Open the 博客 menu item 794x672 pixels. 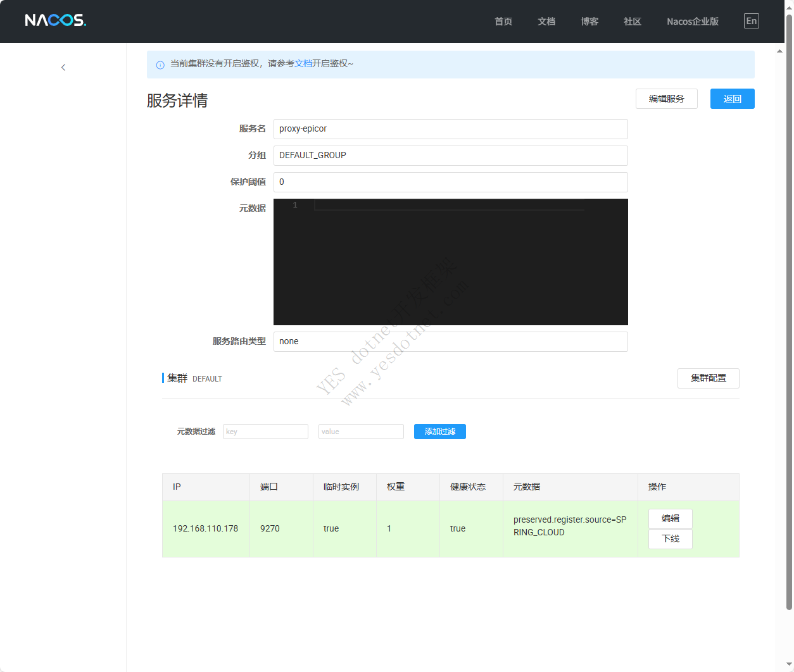589,22
